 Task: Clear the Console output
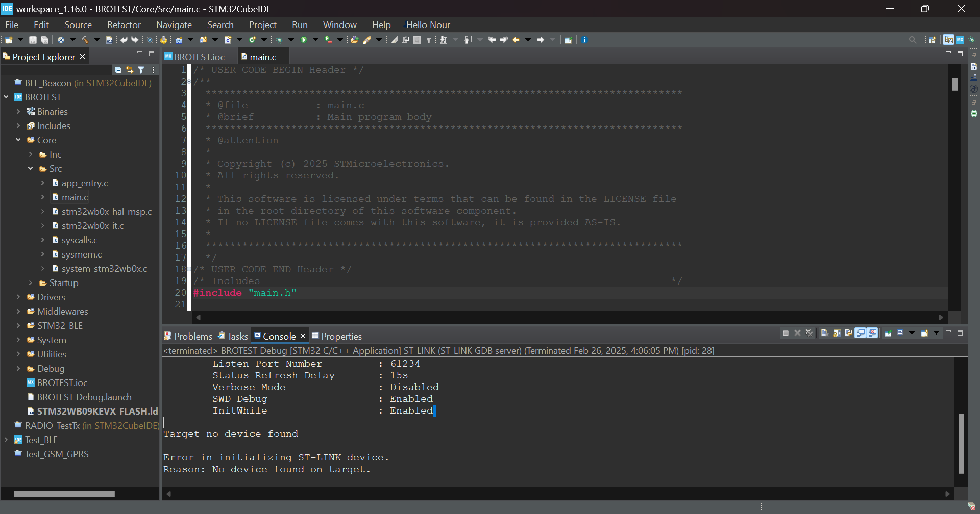pyautogui.click(x=825, y=333)
